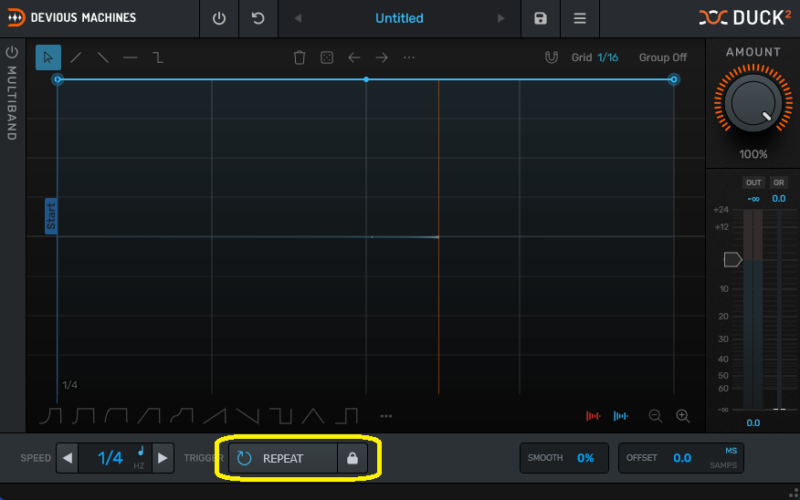Viewport: 800px width, 500px height.
Task: Open the Repeat trigger mode dropdown
Action: coord(283,458)
